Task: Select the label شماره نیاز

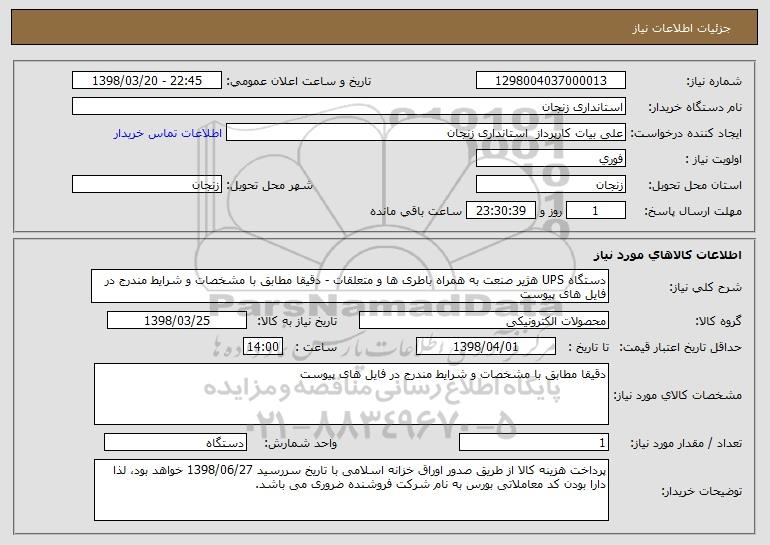Action: (714, 81)
